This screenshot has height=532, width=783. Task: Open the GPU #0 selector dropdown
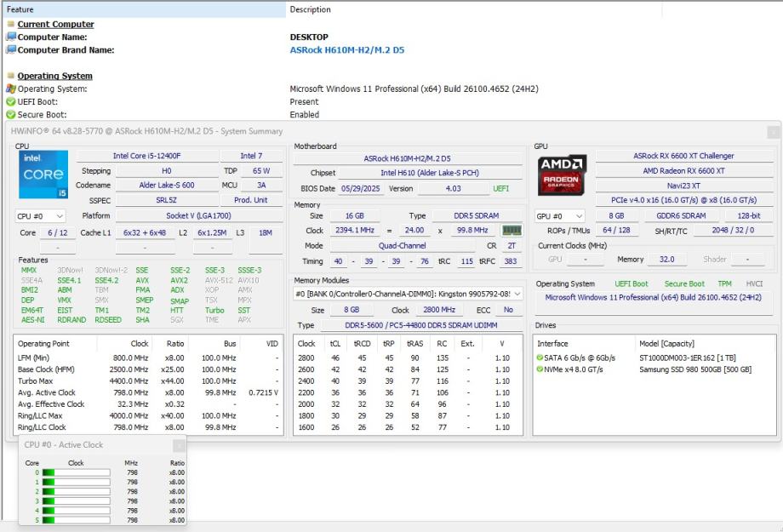560,216
